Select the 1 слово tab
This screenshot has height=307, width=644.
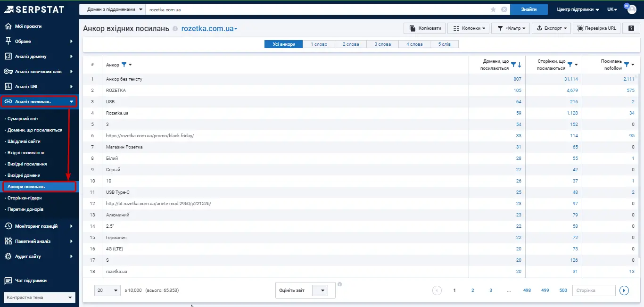click(x=319, y=44)
